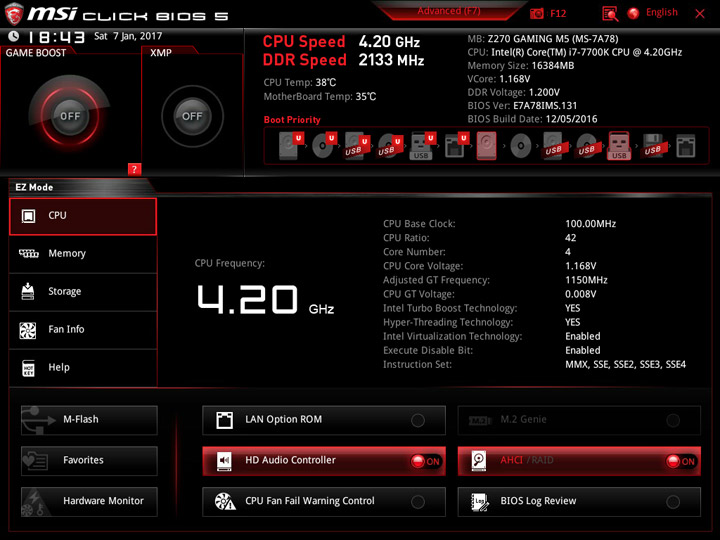Toggle the BIOS Log Review radio

click(673, 502)
